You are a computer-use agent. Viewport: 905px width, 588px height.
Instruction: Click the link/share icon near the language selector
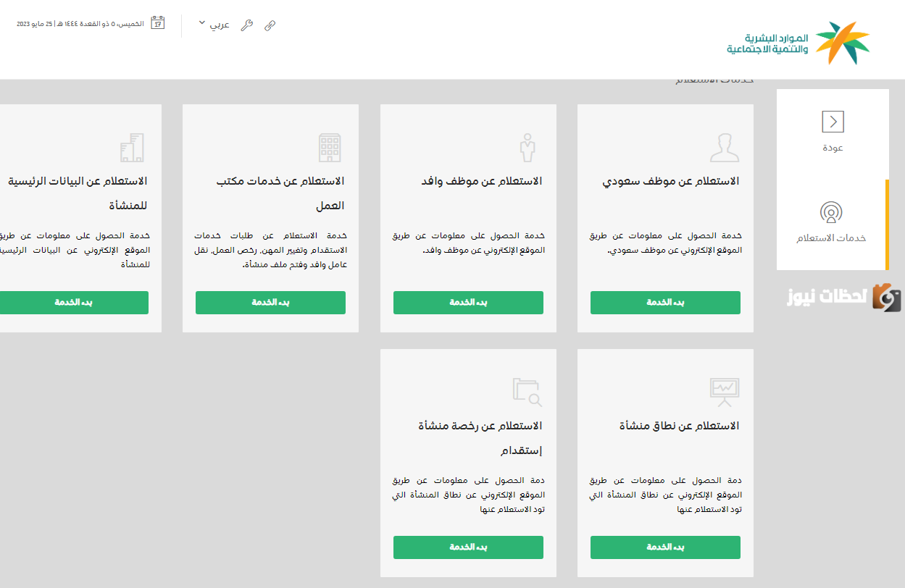[x=270, y=25]
